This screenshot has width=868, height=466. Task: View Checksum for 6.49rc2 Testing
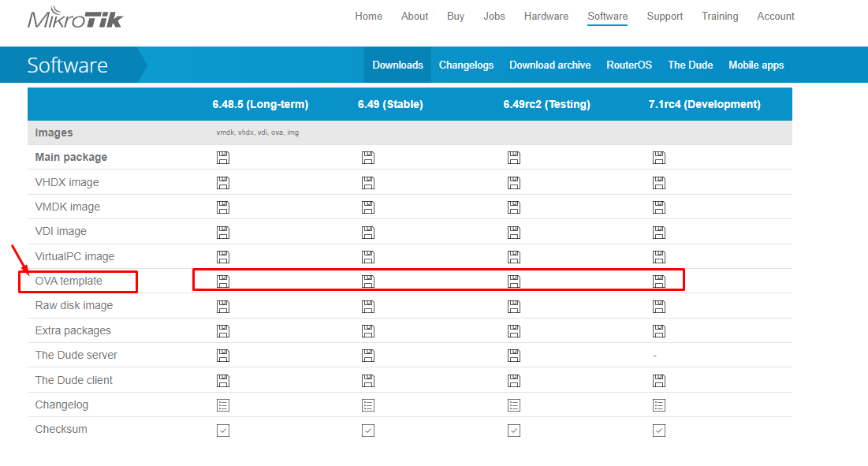pyautogui.click(x=514, y=430)
